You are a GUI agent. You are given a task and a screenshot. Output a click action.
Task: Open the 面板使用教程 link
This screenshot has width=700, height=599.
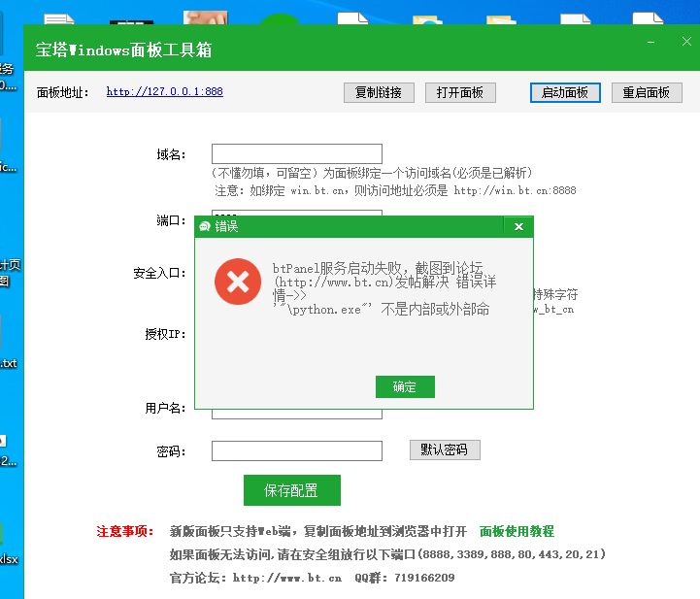517,531
